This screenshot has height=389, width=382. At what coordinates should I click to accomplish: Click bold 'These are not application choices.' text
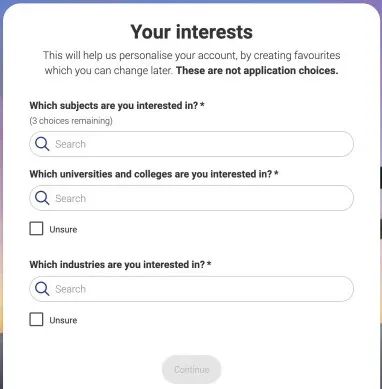tap(257, 71)
